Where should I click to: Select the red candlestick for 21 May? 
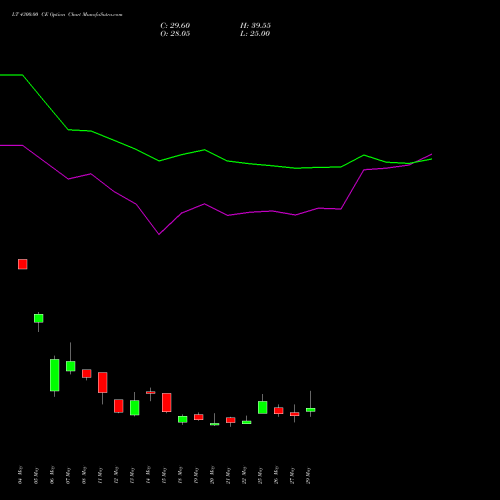click(x=231, y=420)
